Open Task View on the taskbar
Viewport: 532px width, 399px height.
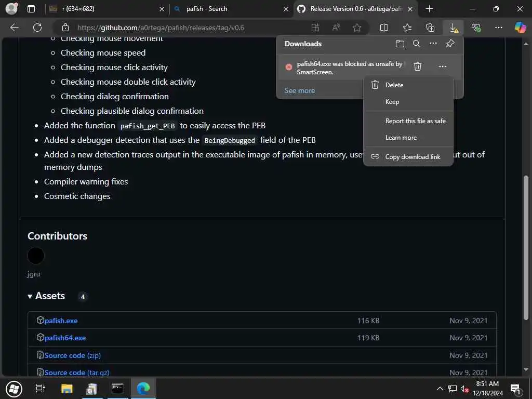(41, 389)
